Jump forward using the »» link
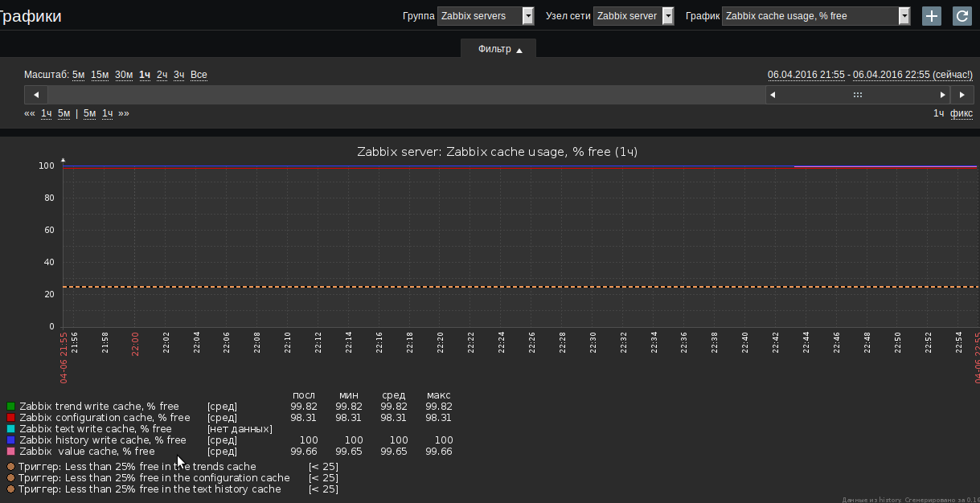The width and height of the screenshot is (980, 503). pos(124,113)
